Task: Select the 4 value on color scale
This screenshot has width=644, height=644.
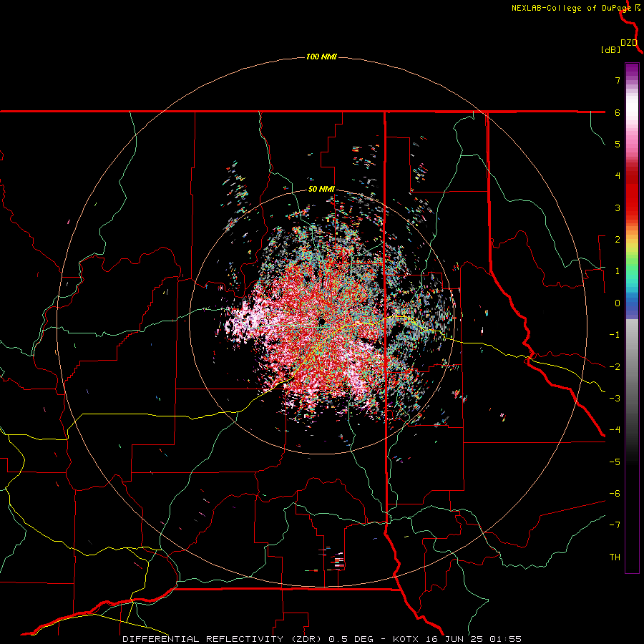Action: tap(618, 176)
